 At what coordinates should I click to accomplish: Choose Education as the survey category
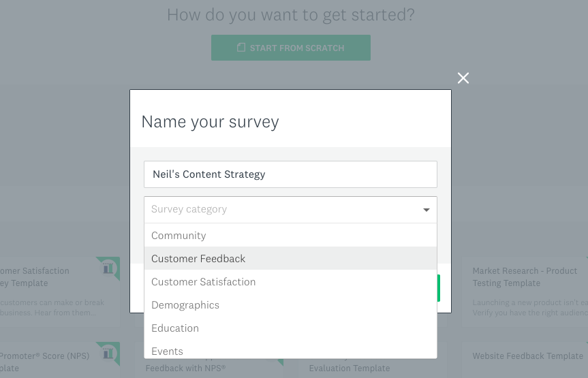coord(290,328)
